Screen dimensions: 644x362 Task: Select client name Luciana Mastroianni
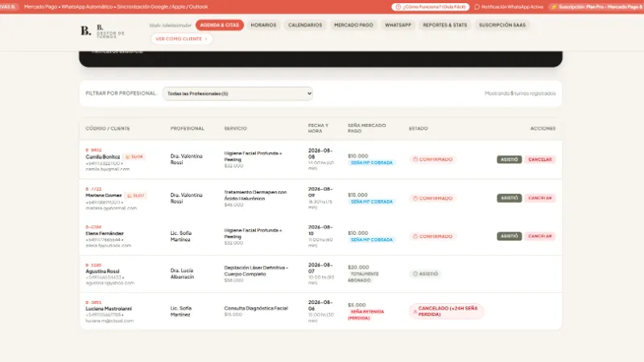(109, 309)
